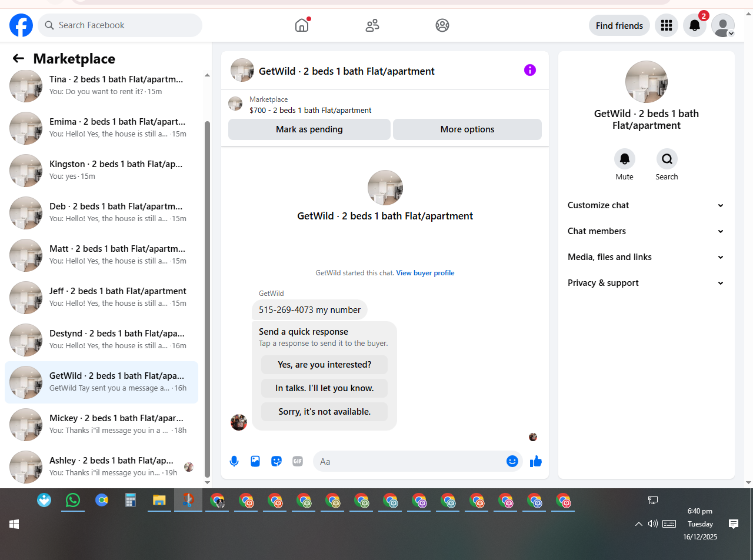This screenshot has height=560, width=753.
Task: Send quick reply 'In talks. I'll let you know.'
Action: pos(325,388)
